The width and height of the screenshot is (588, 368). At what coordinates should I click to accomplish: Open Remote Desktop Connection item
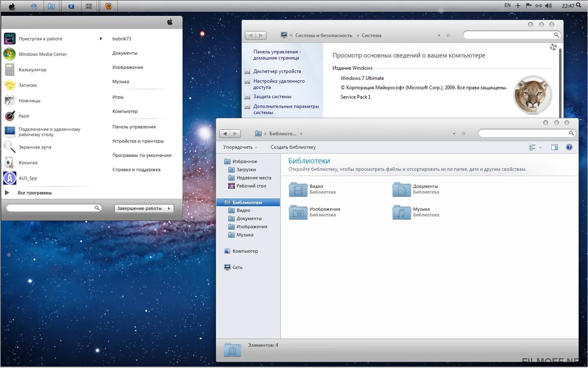click(49, 132)
